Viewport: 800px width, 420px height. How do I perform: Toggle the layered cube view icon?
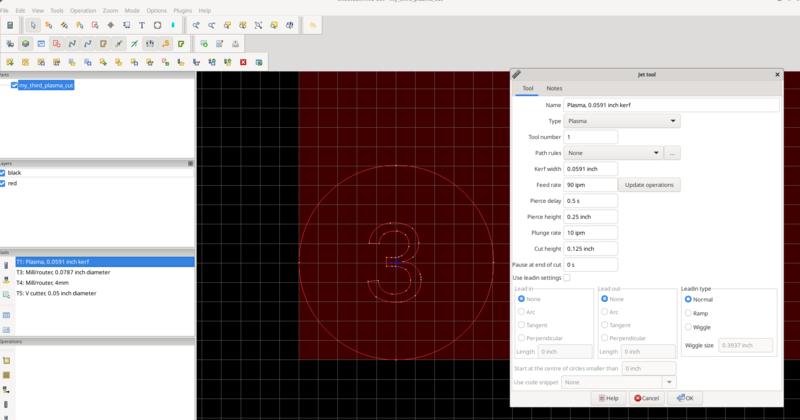coord(26,44)
